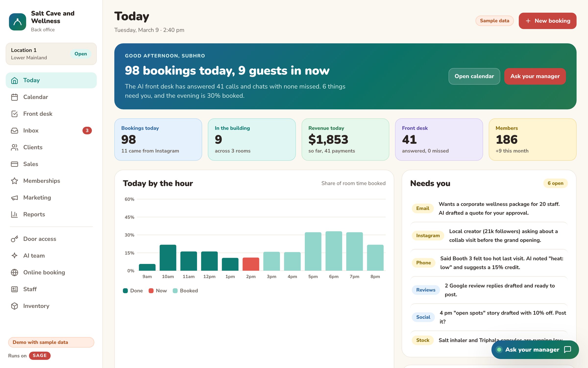Screen dimensions: 588x368
Task: Click the Online booking globe icon
Action: coord(14,272)
